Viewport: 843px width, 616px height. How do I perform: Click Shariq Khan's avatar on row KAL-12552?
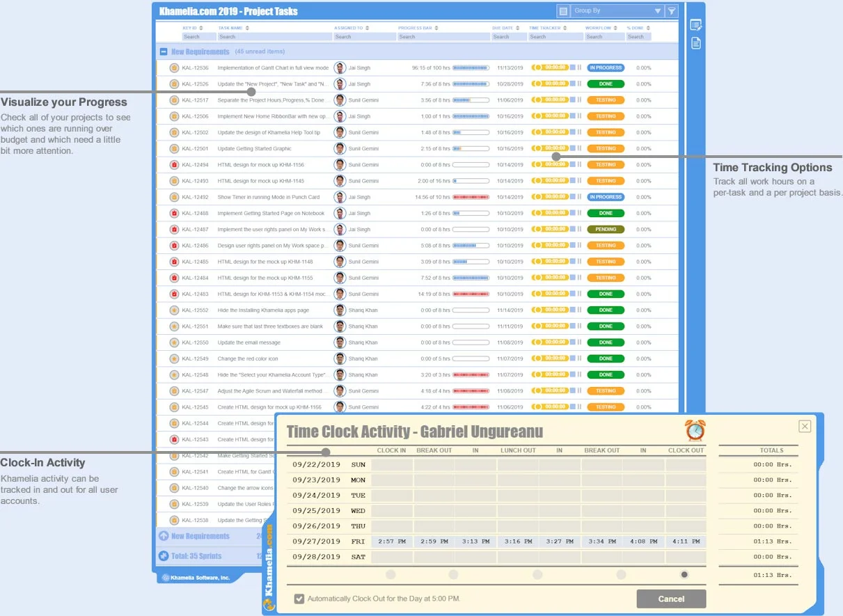tap(340, 310)
